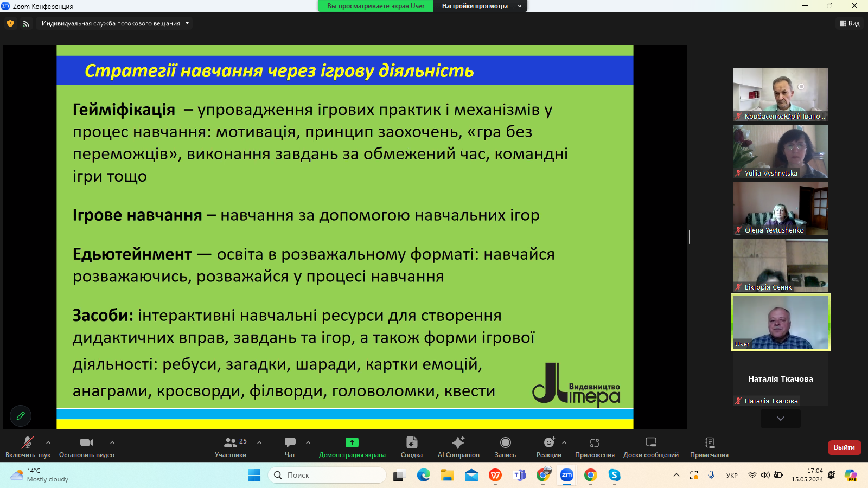
Task: Click the Summary (Сводка) icon
Action: point(411,447)
